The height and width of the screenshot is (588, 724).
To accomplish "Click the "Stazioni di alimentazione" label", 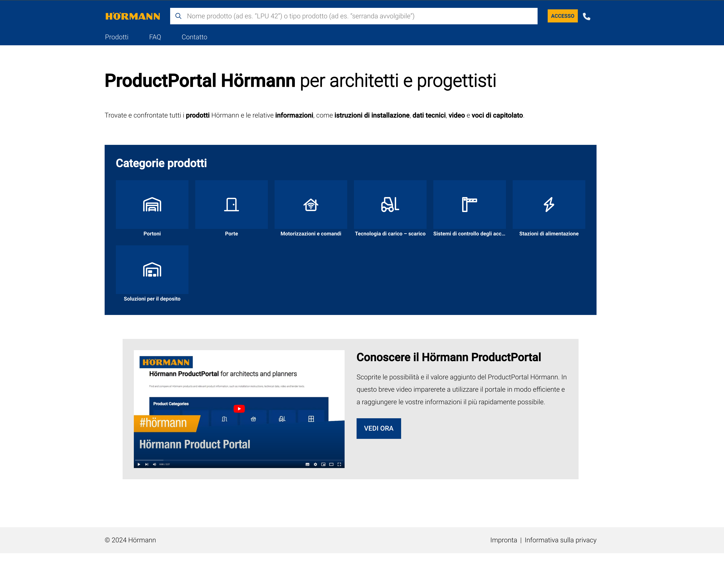I will click(549, 234).
